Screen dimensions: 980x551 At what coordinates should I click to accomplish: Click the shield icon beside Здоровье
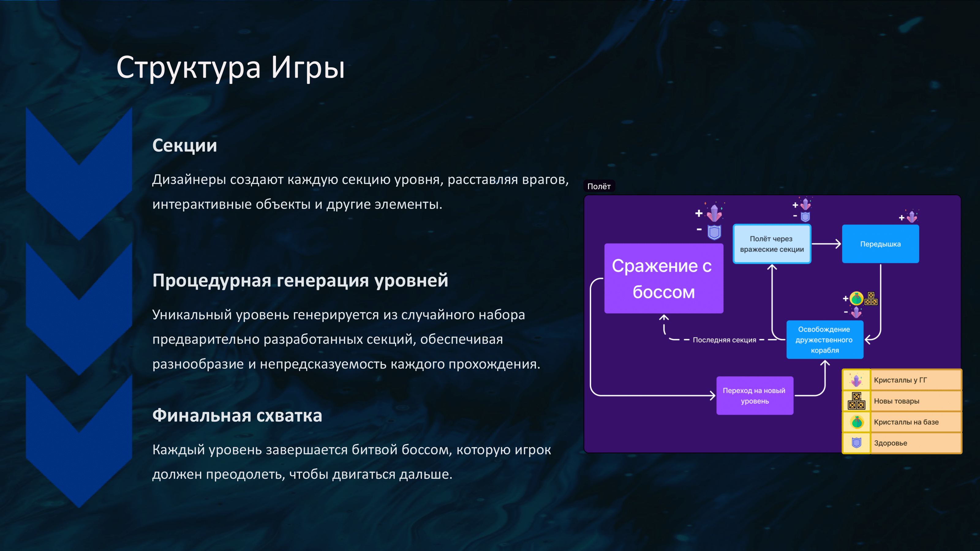pyautogui.click(x=856, y=443)
